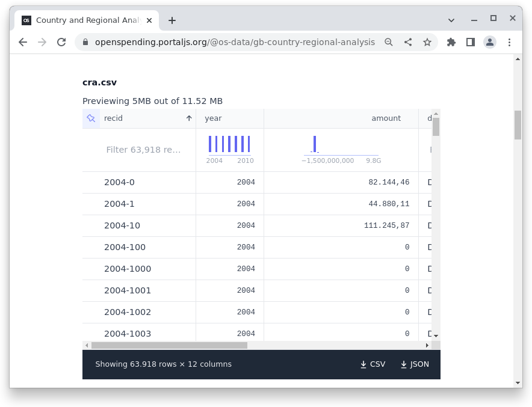This screenshot has width=532, height=407.
Task: Click the URL address bar
Action: (x=235, y=42)
